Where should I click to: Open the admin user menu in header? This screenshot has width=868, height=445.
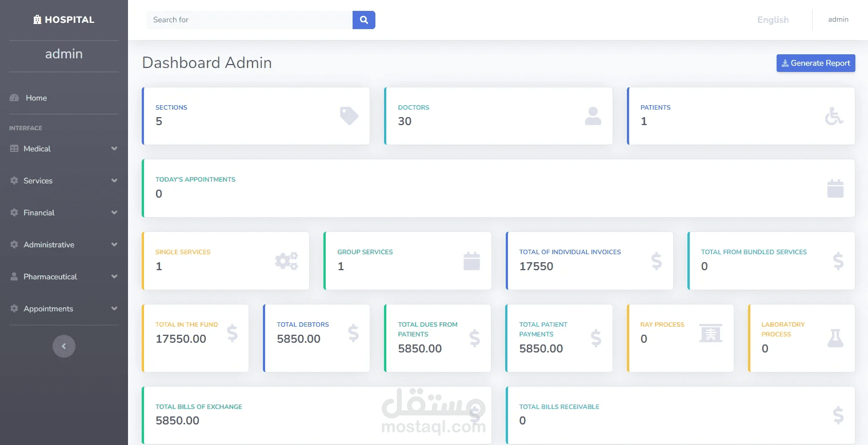(838, 19)
